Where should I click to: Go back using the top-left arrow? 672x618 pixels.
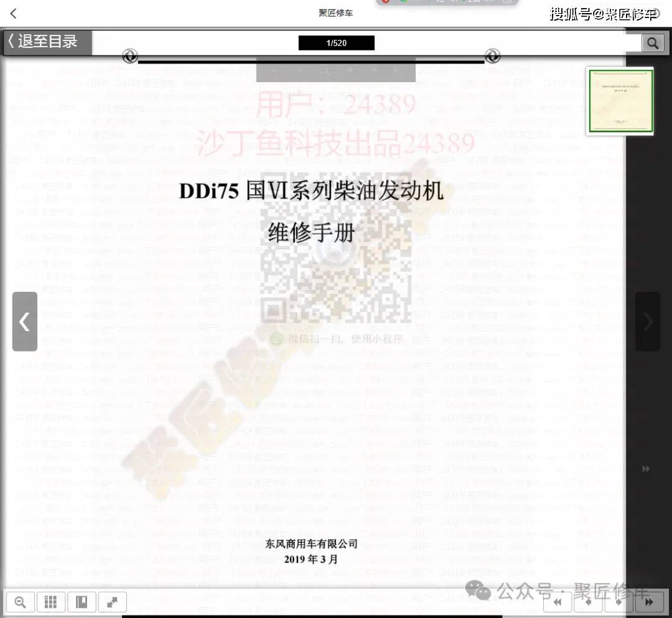click(13, 14)
